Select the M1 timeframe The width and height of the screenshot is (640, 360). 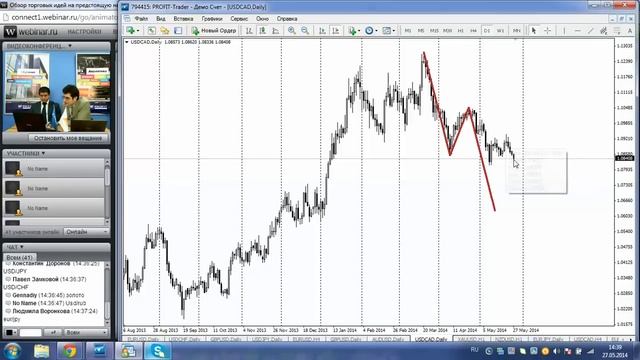[x=408, y=31]
